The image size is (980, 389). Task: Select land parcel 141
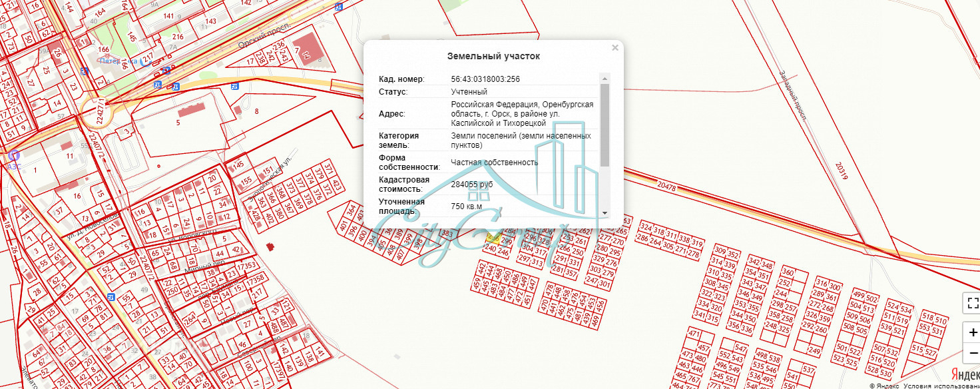(168, 16)
